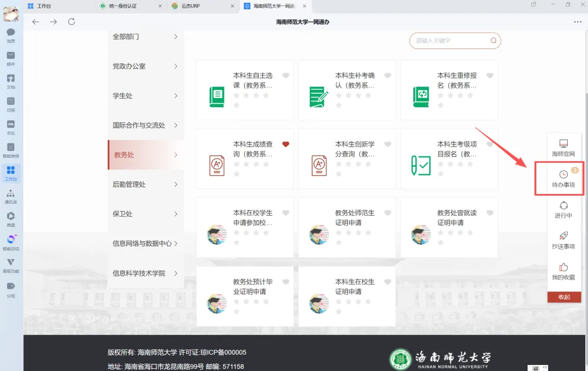Expand 信息网络与数据中心 chevron

[176, 244]
